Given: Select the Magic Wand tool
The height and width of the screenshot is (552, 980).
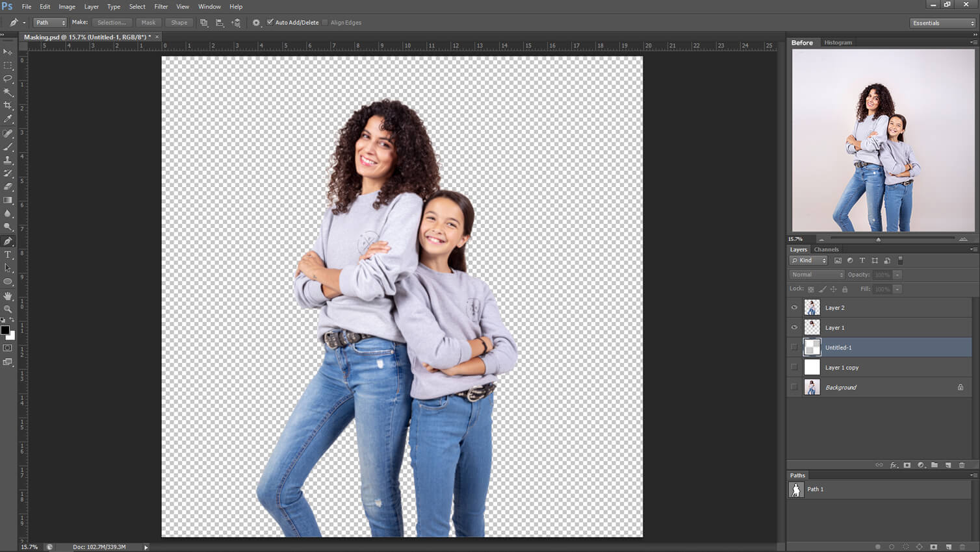Looking at the screenshot, I should click(8, 92).
